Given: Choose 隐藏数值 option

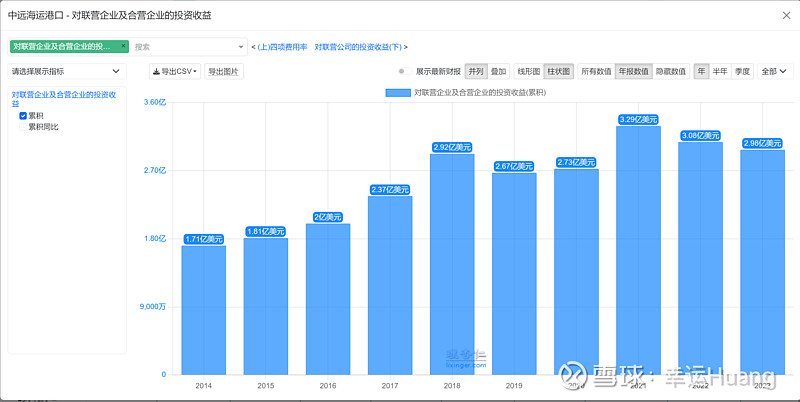Looking at the screenshot, I should point(670,71).
